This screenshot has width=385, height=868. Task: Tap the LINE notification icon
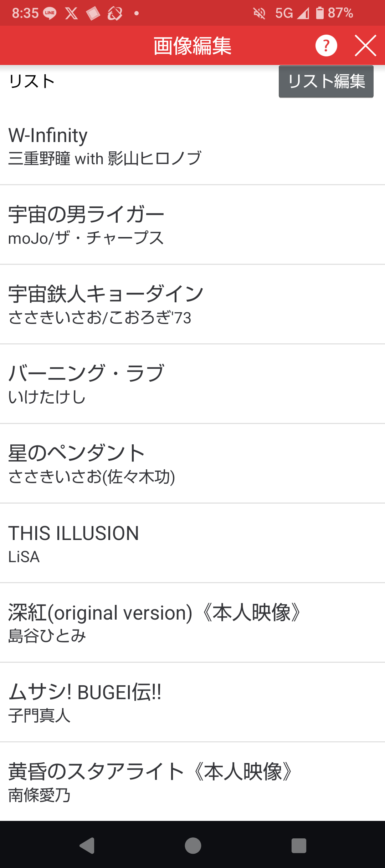(x=50, y=14)
